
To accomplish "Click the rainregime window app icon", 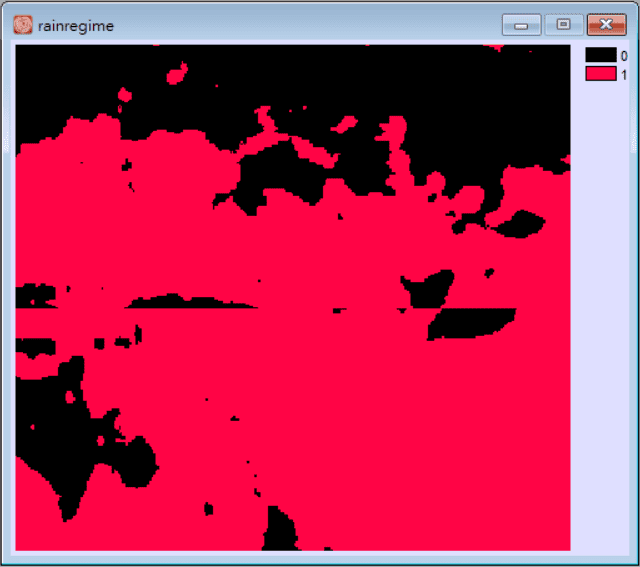I will 23,25.
